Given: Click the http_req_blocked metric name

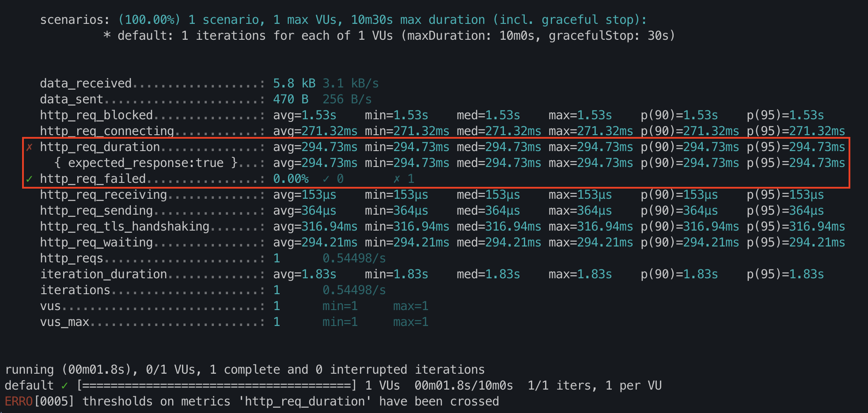Looking at the screenshot, I should [96, 115].
